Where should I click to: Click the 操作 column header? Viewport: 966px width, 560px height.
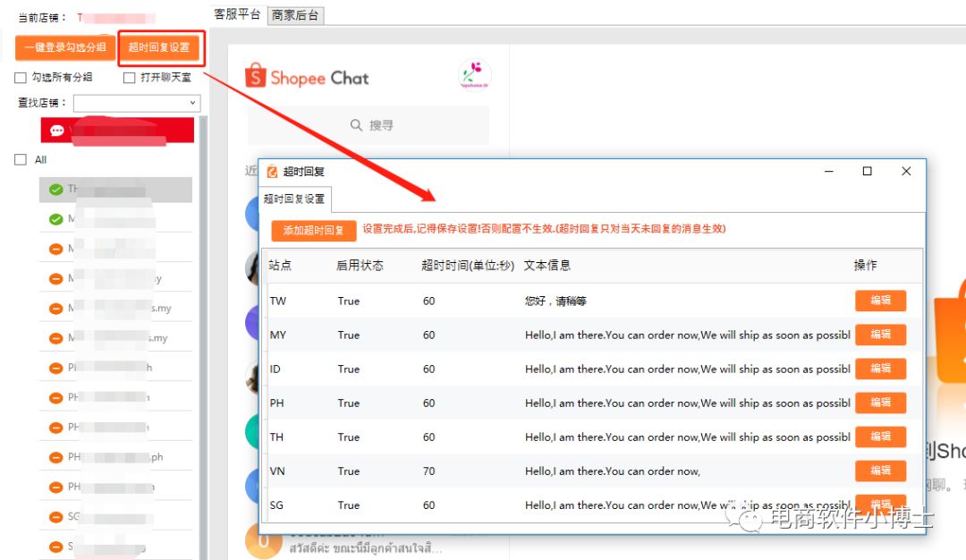click(865, 266)
